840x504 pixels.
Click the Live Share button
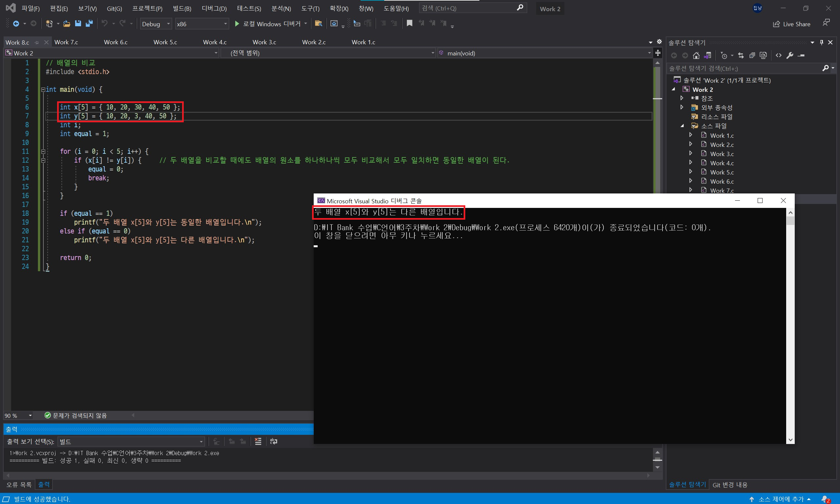click(792, 24)
